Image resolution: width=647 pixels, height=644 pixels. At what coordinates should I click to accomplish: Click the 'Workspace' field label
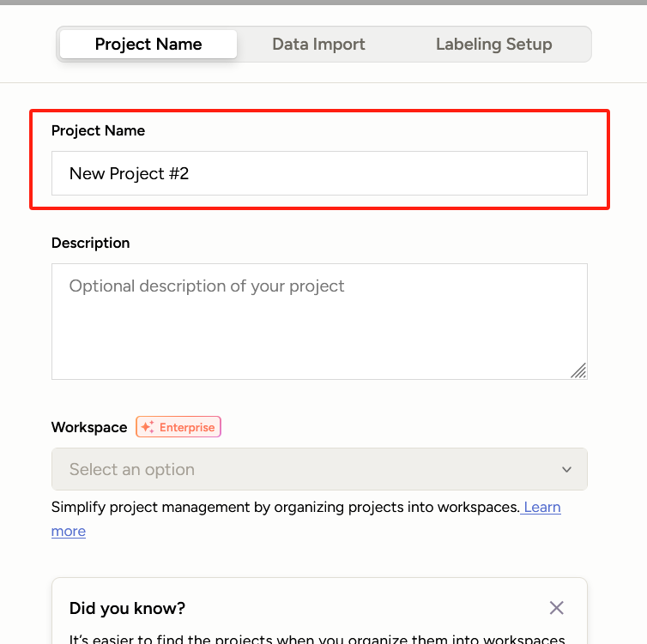(89, 427)
